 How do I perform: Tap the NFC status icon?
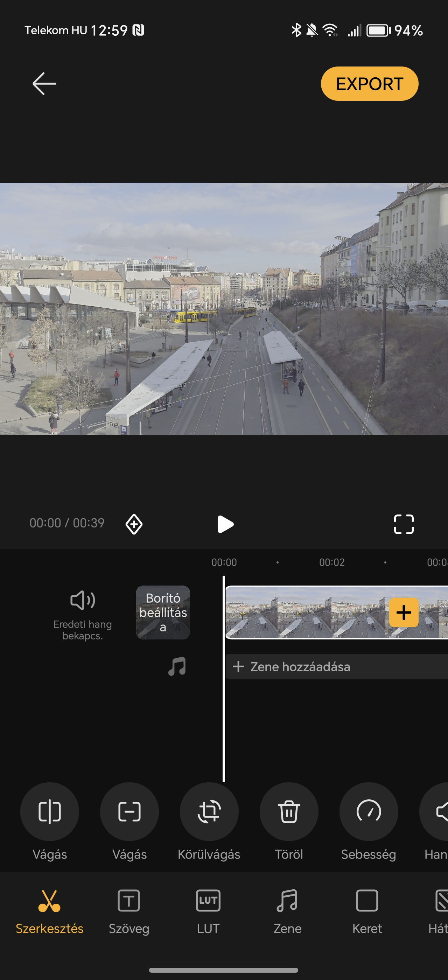138,30
